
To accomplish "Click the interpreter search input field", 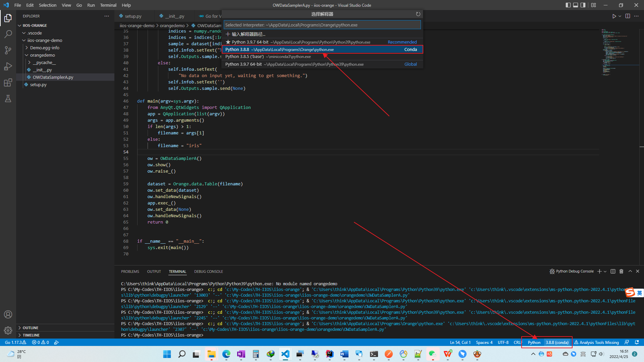I will pyautogui.click(x=322, y=25).
